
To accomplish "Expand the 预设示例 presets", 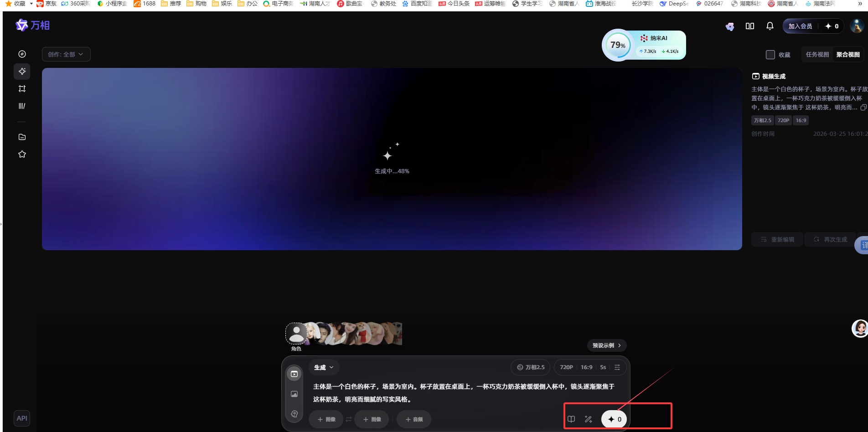I will (607, 345).
